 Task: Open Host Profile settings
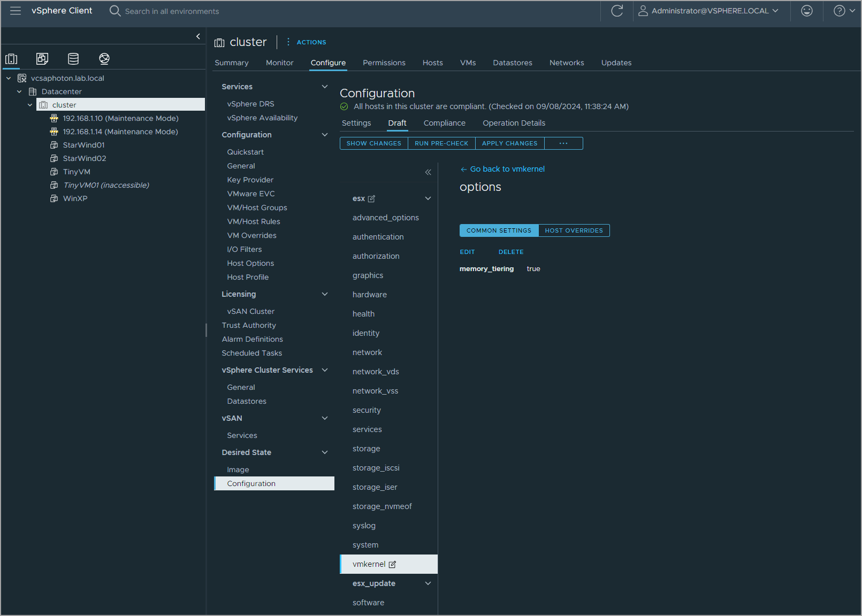(248, 277)
